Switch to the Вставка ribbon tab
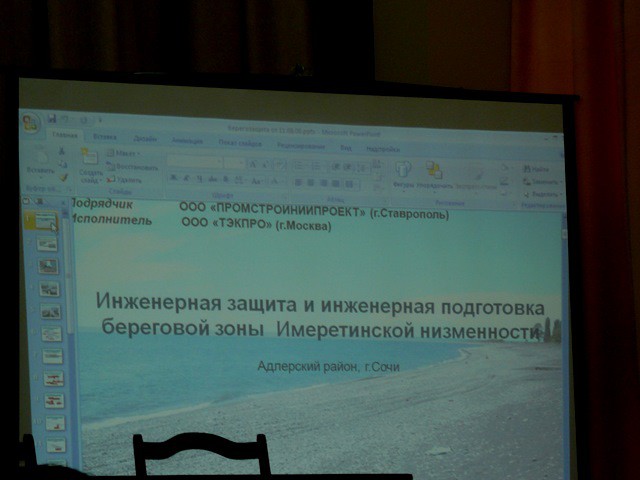Viewport: 640px width, 480px height. coord(104,136)
